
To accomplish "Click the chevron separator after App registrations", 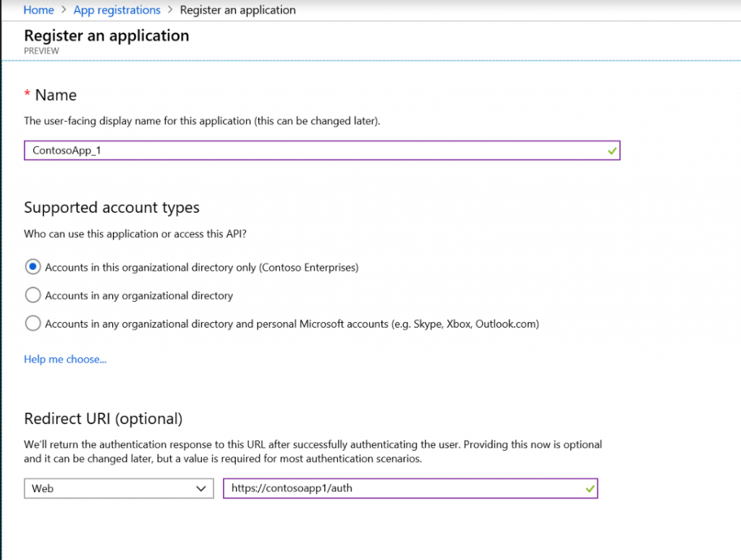I will pyautogui.click(x=170, y=10).
